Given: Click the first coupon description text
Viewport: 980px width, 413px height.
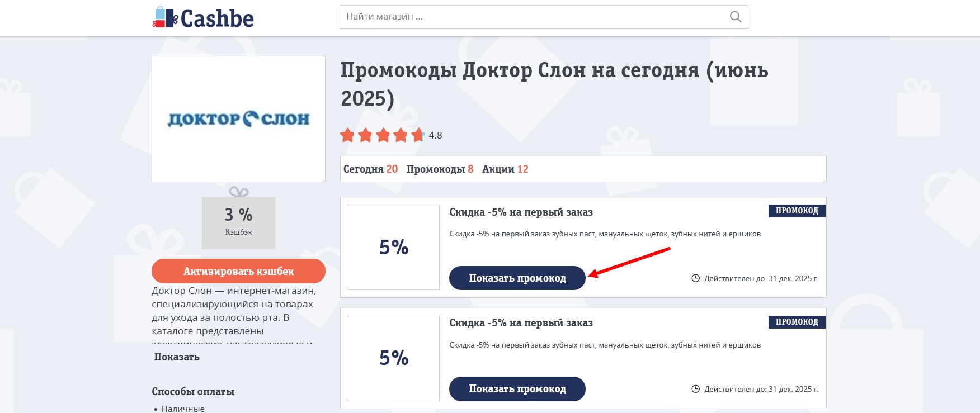Looking at the screenshot, I should pos(605,234).
